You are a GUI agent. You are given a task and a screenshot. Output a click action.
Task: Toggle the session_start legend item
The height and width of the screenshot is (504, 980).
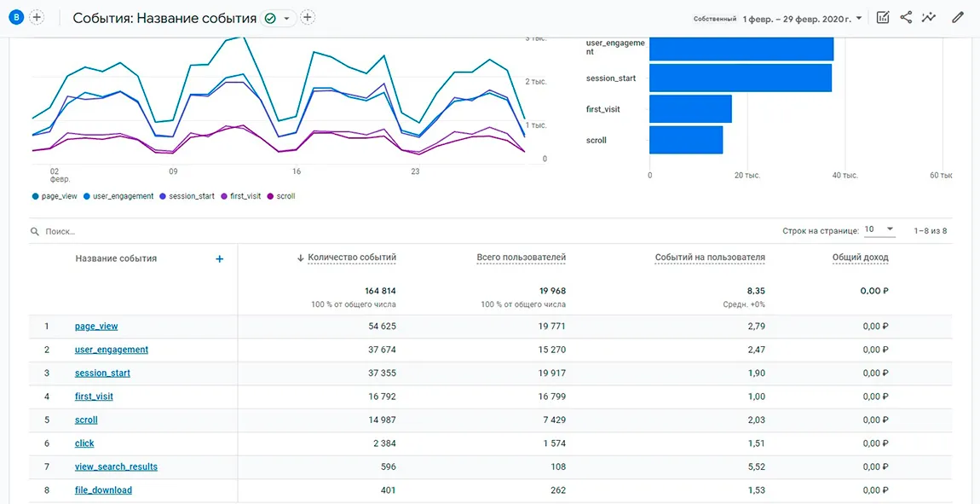pyautogui.click(x=187, y=196)
